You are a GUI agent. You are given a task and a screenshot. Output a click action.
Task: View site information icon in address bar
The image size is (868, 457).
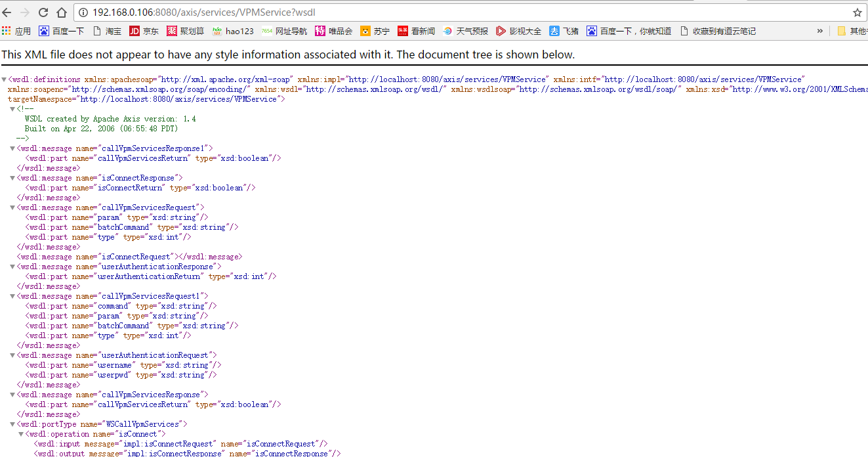click(83, 12)
